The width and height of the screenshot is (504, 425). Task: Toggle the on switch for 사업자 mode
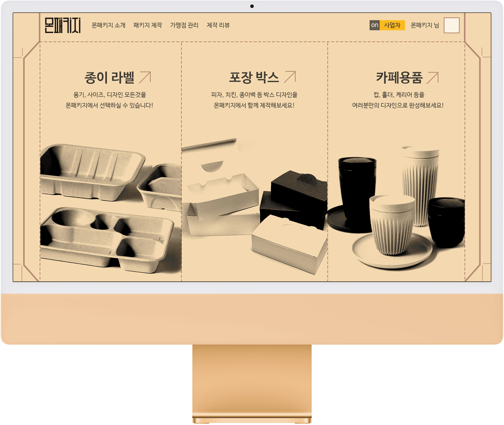point(375,25)
